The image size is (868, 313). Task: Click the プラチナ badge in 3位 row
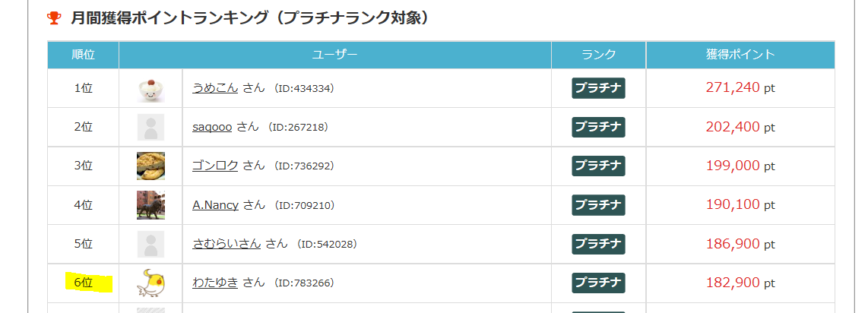tap(598, 166)
